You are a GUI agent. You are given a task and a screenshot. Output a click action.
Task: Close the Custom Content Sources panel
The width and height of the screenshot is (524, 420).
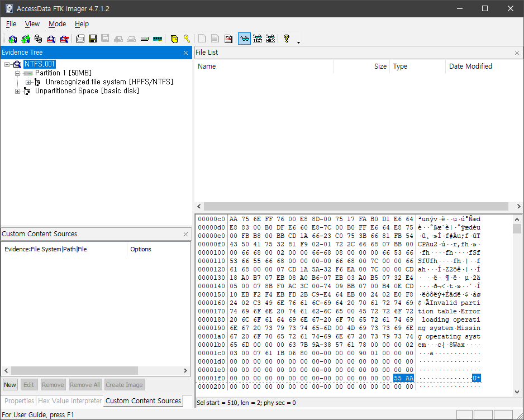(186, 234)
